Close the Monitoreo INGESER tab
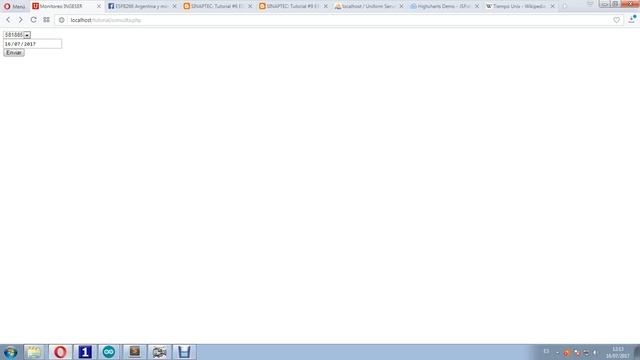The height and width of the screenshot is (360, 640). 98,6
